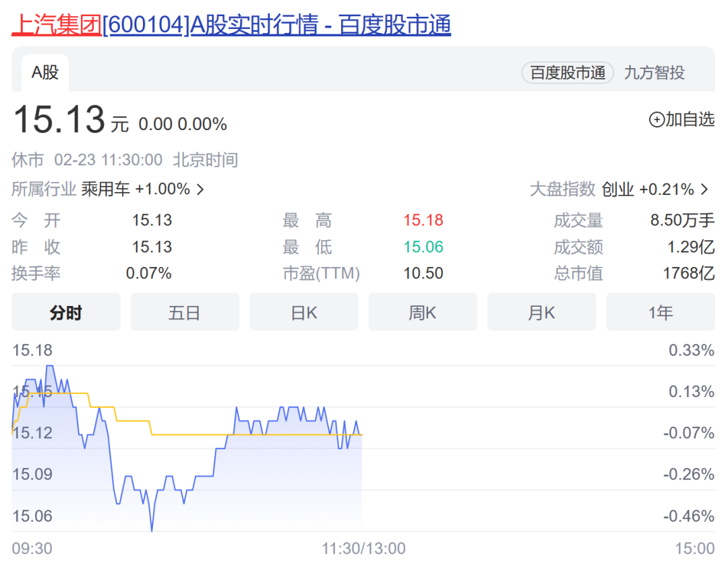Screen dimensions: 728x563
Task: Click the -0.46% axis label
Action: coord(688,516)
